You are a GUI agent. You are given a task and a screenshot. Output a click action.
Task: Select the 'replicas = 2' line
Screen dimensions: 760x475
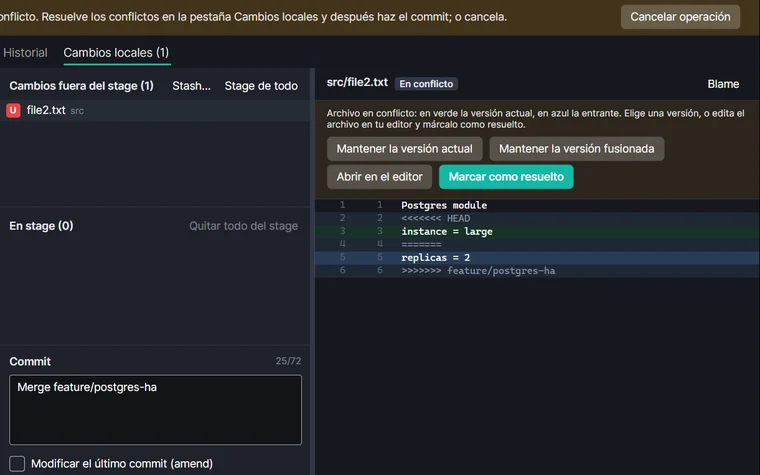tap(537, 257)
